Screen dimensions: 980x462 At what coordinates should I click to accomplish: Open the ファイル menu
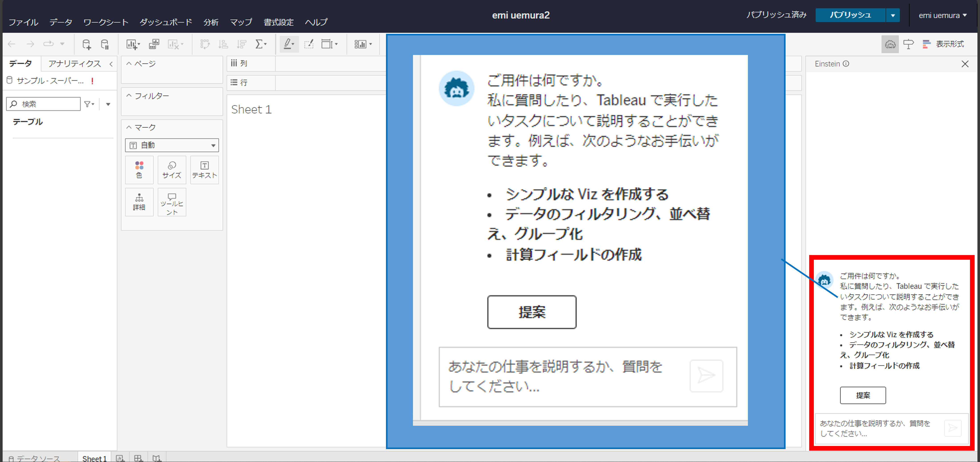click(x=23, y=22)
